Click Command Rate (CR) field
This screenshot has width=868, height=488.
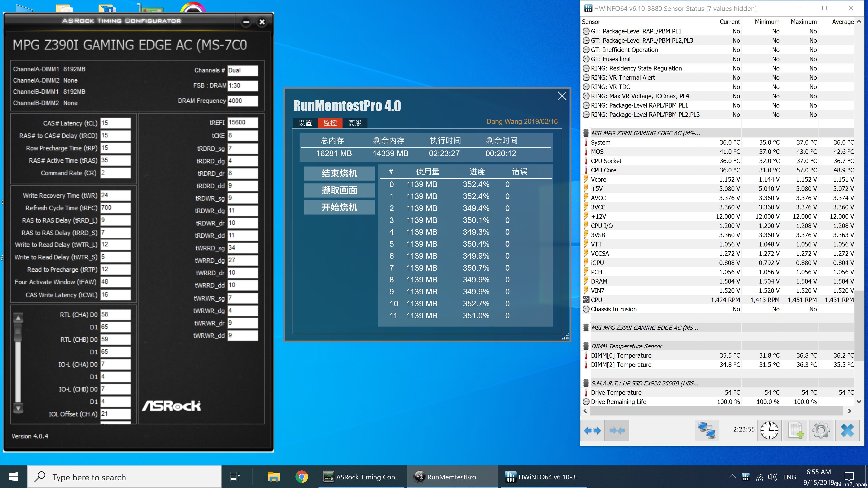click(116, 173)
